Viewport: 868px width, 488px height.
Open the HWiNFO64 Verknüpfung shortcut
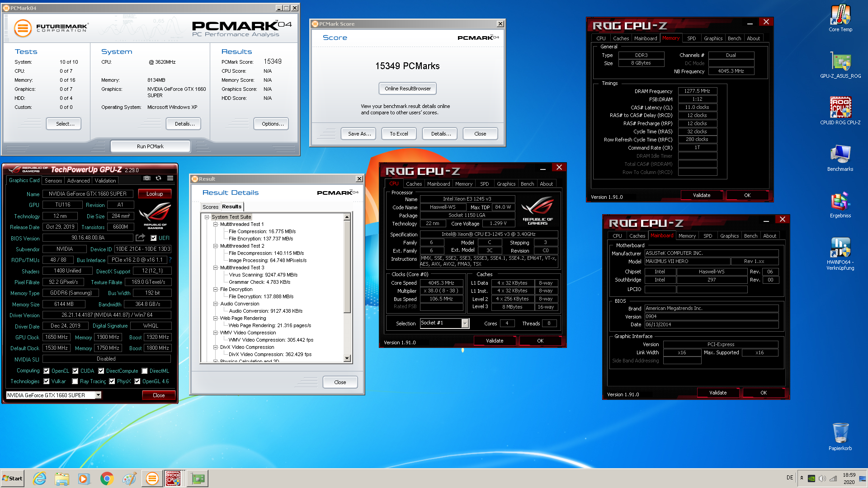(x=840, y=253)
